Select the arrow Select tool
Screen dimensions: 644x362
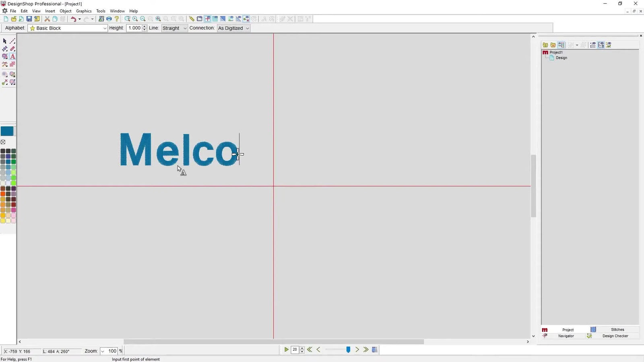(5, 41)
